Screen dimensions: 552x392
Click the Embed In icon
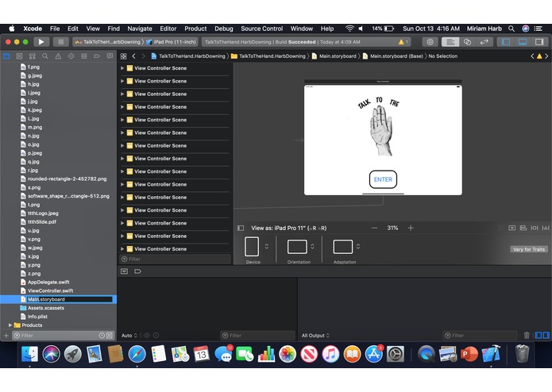coord(511,229)
